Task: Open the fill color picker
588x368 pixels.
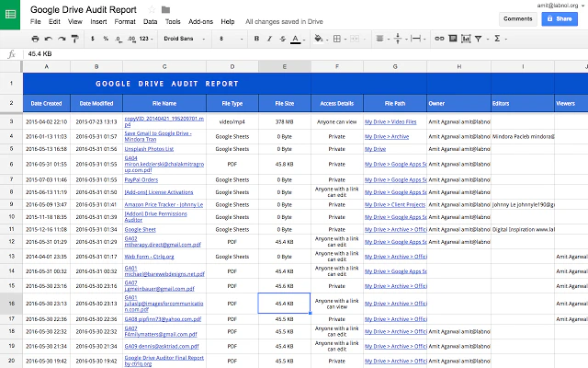Action: (x=319, y=39)
